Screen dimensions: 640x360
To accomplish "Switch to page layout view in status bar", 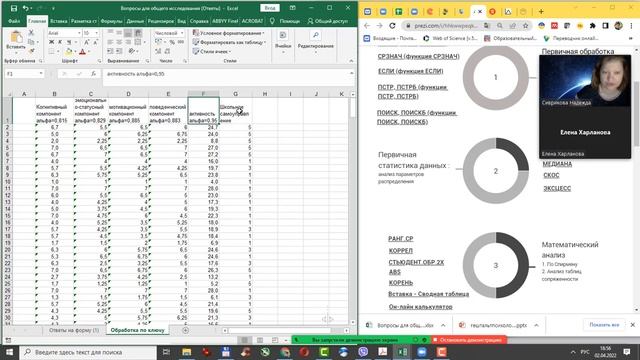I will pyautogui.click(x=260, y=340).
